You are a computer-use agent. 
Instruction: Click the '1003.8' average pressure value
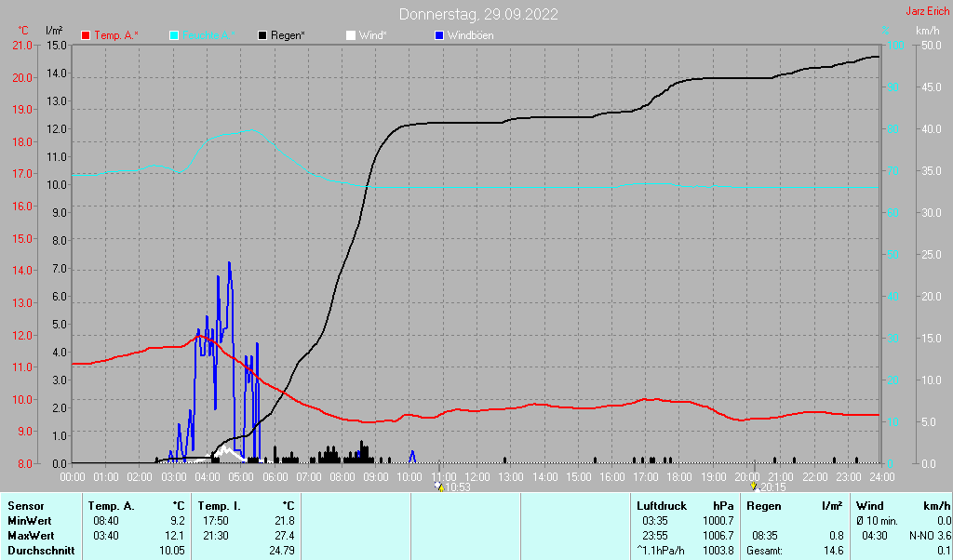(718, 551)
